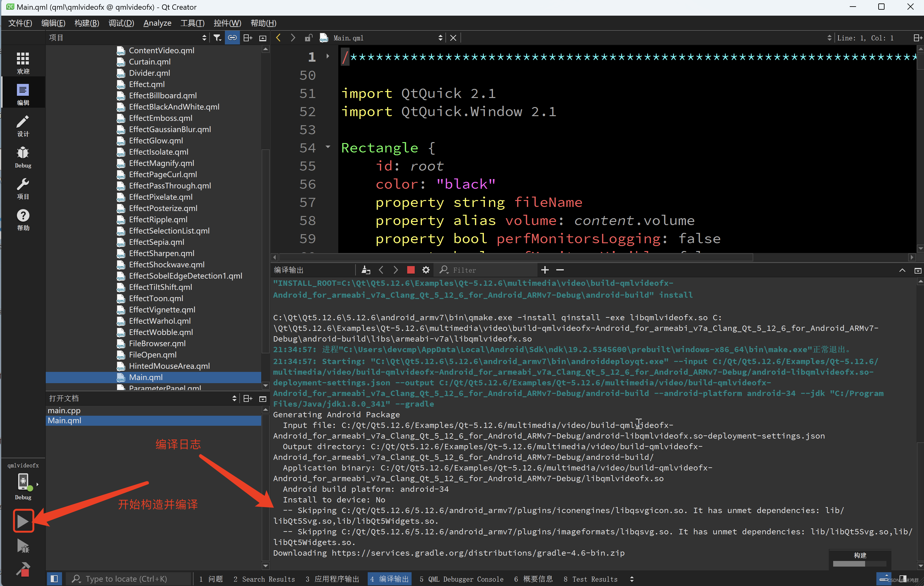The width and height of the screenshot is (924, 586).
Task: Open the 调试(D) menu
Action: pyautogui.click(x=121, y=23)
